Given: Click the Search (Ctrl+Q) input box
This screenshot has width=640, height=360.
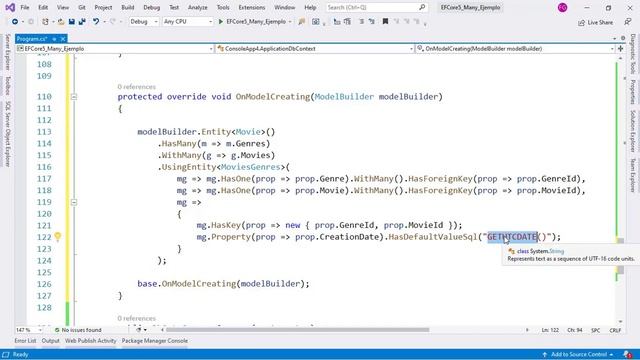Looking at the screenshot, I should point(376,7).
